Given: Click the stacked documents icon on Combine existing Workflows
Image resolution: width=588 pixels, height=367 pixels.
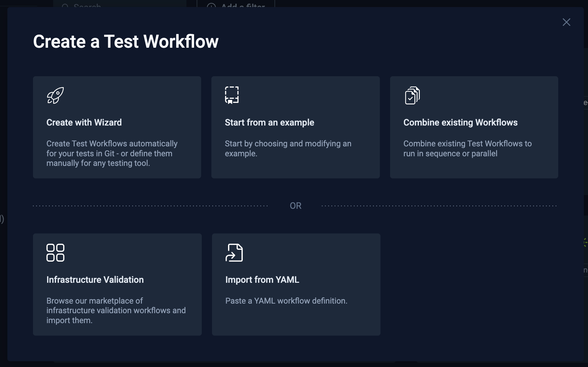Looking at the screenshot, I should coord(412,95).
